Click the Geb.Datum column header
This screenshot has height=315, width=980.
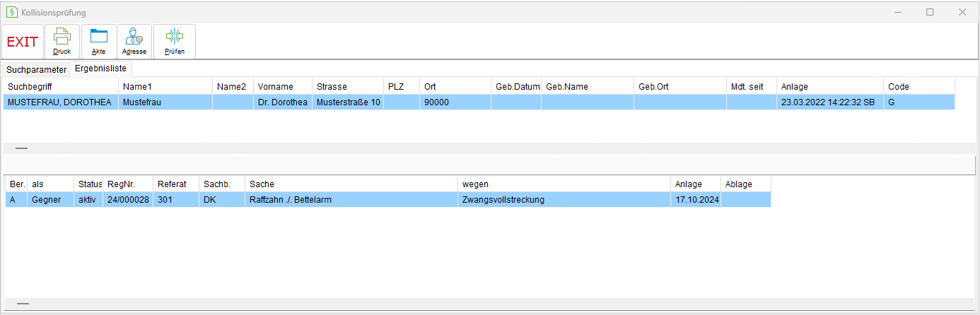(516, 87)
